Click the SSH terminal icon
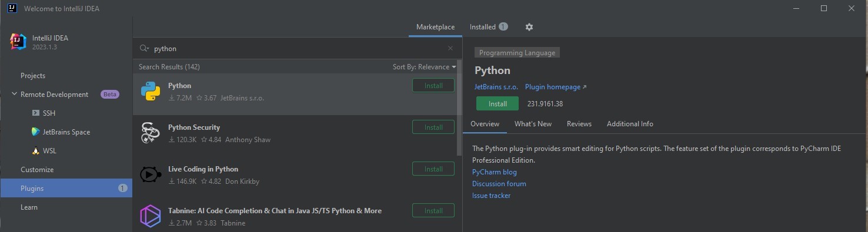 [x=36, y=113]
